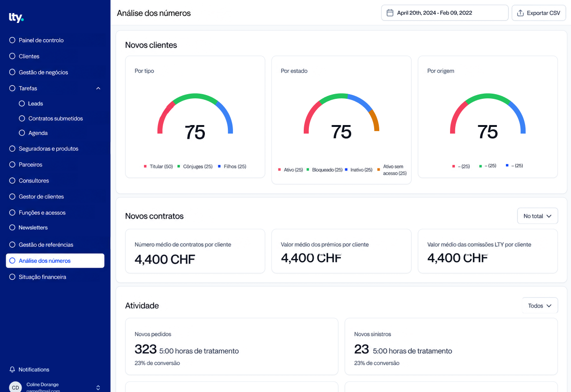This screenshot has height=392, width=571.
Task: Click circle icon beside Painel de controlo
Action: 13,40
